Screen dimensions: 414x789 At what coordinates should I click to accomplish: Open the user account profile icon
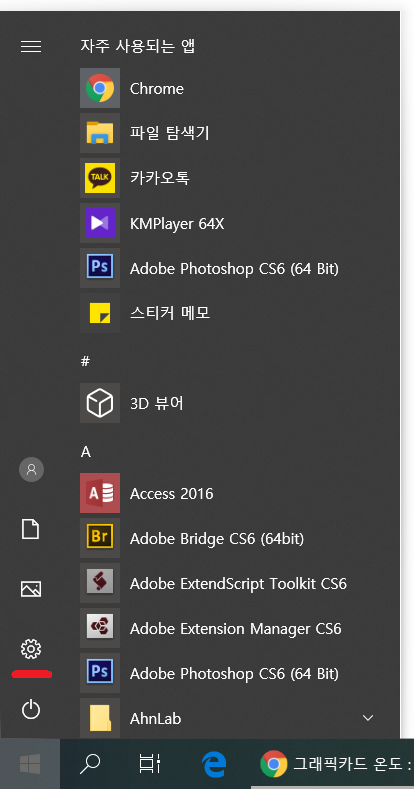pos(31,469)
